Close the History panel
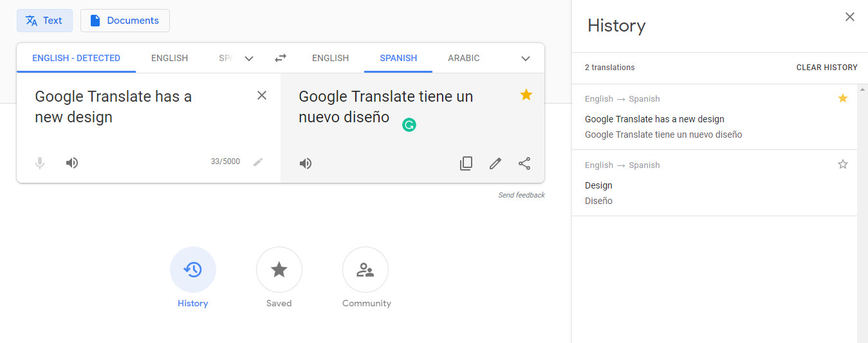Screen dimensions: 868x343 click(x=850, y=17)
